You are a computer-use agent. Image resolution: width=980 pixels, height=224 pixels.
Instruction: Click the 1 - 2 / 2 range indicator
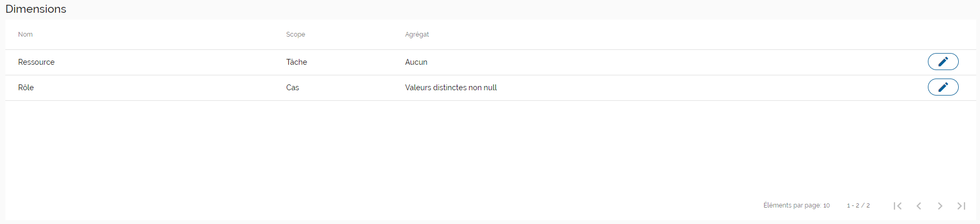point(858,205)
